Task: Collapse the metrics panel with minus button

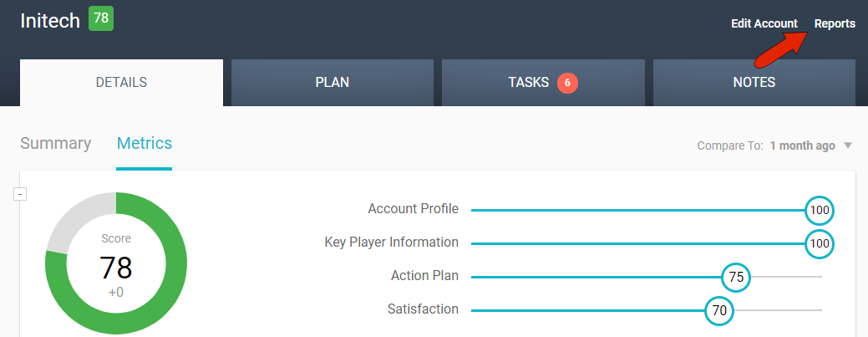Action: (21, 194)
